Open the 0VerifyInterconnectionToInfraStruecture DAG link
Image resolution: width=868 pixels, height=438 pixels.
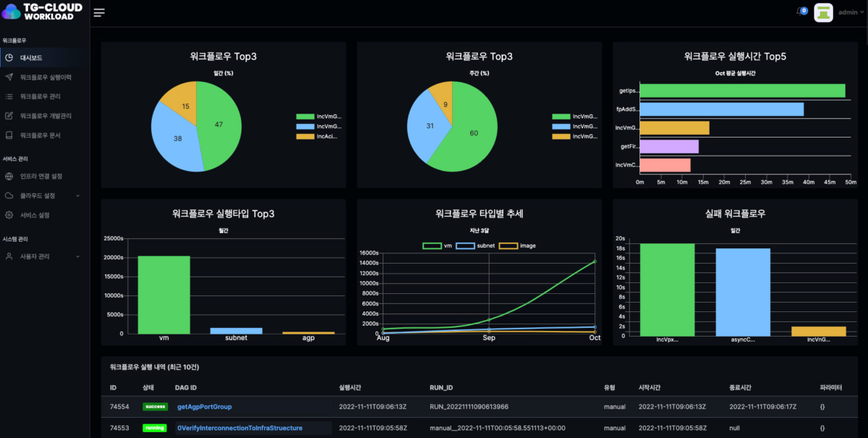tap(239, 428)
